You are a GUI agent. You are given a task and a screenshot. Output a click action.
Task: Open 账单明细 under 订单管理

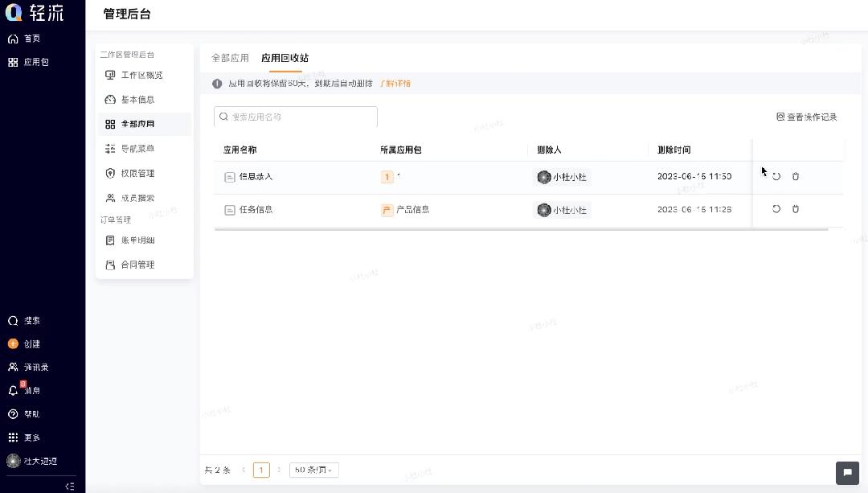point(137,240)
